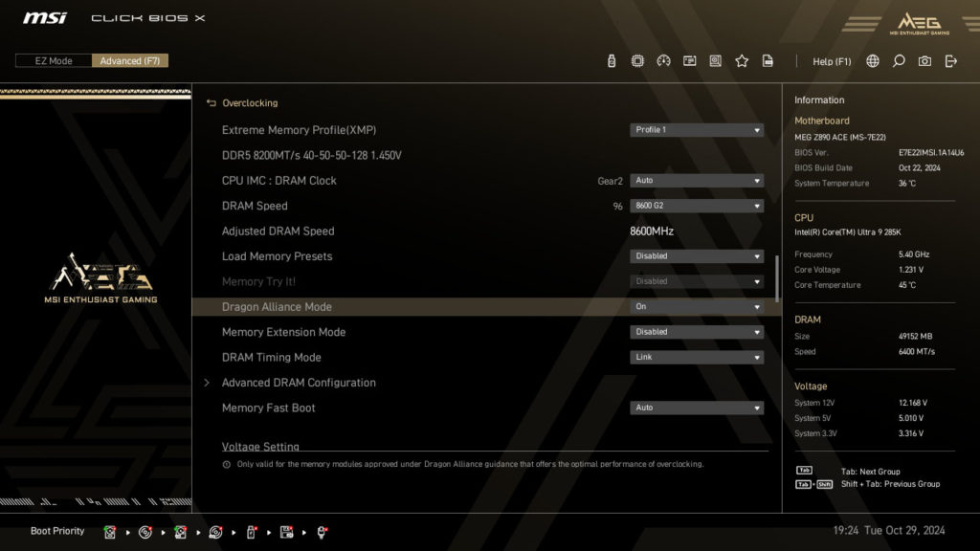Open Memory Fast Boot Auto dropdown
Screen dimensions: 980x551
pyautogui.click(x=697, y=408)
